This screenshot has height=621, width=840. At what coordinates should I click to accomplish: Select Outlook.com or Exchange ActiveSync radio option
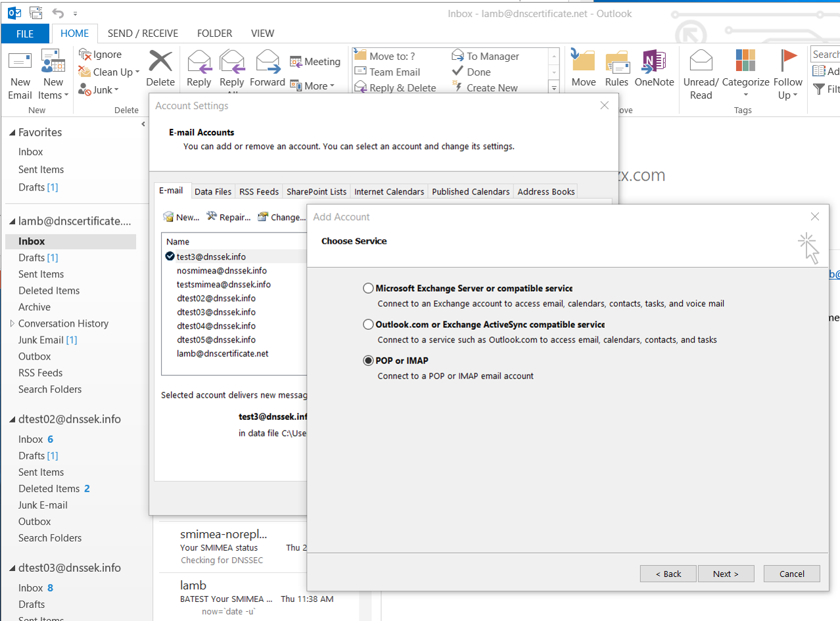pyautogui.click(x=369, y=325)
